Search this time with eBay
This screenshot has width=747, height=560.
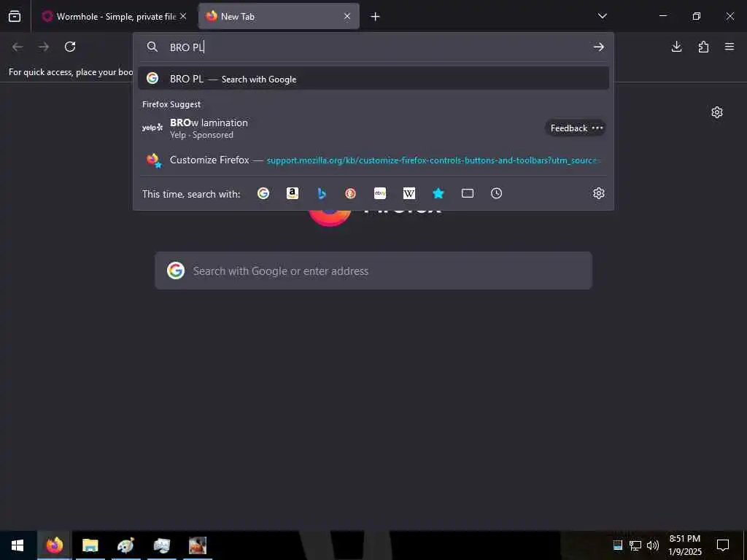pyautogui.click(x=380, y=193)
